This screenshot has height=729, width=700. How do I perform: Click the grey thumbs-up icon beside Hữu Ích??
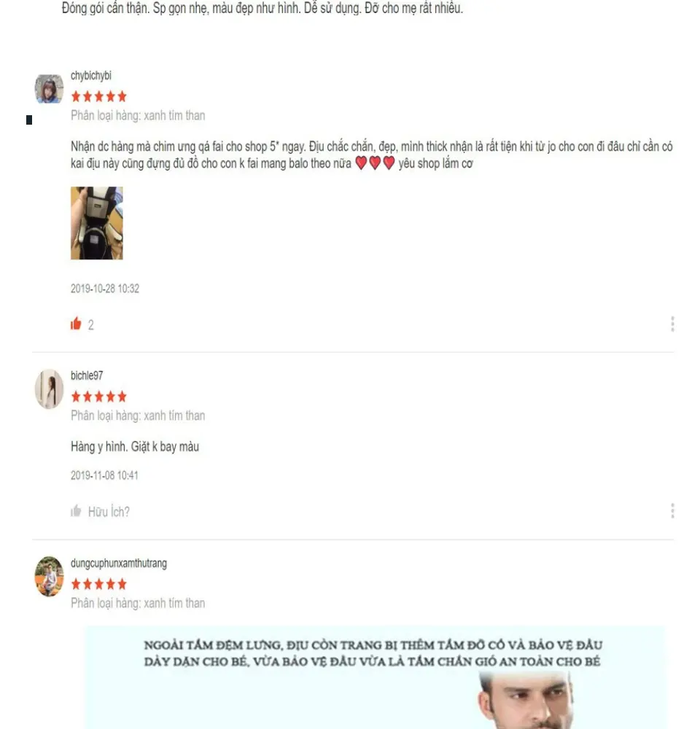pyautogui.click(x=76, y=511)
